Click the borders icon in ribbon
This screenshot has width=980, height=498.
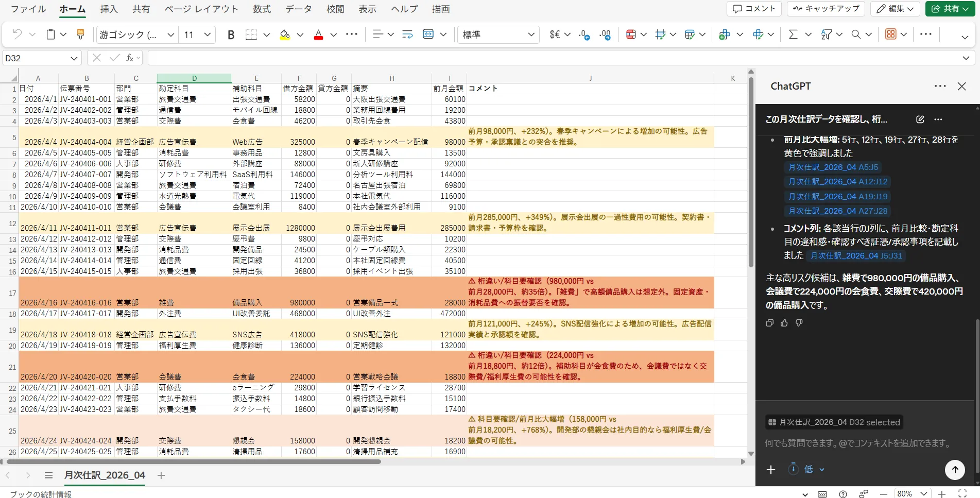(x=251, y=35)
